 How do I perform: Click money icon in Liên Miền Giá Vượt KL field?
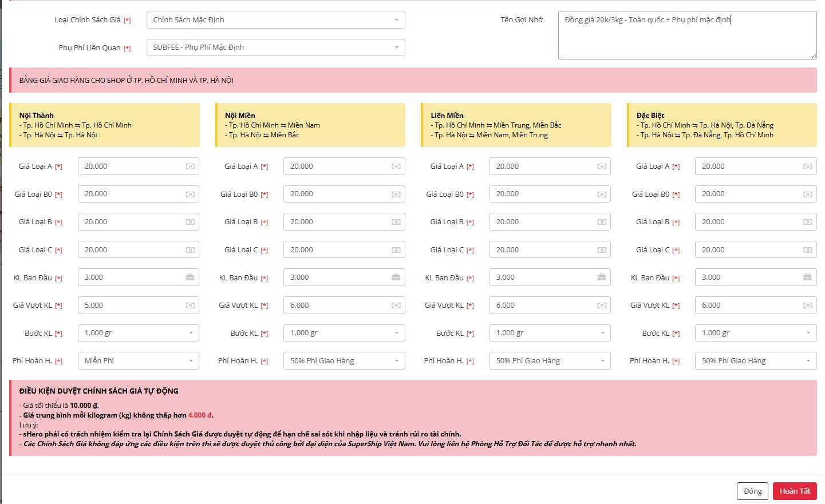(602, 305)
